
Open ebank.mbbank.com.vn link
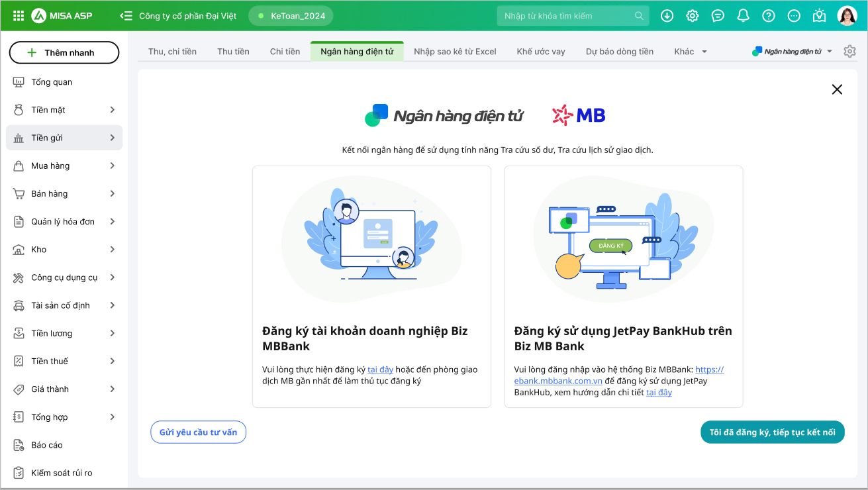click(x=558, y=381)
